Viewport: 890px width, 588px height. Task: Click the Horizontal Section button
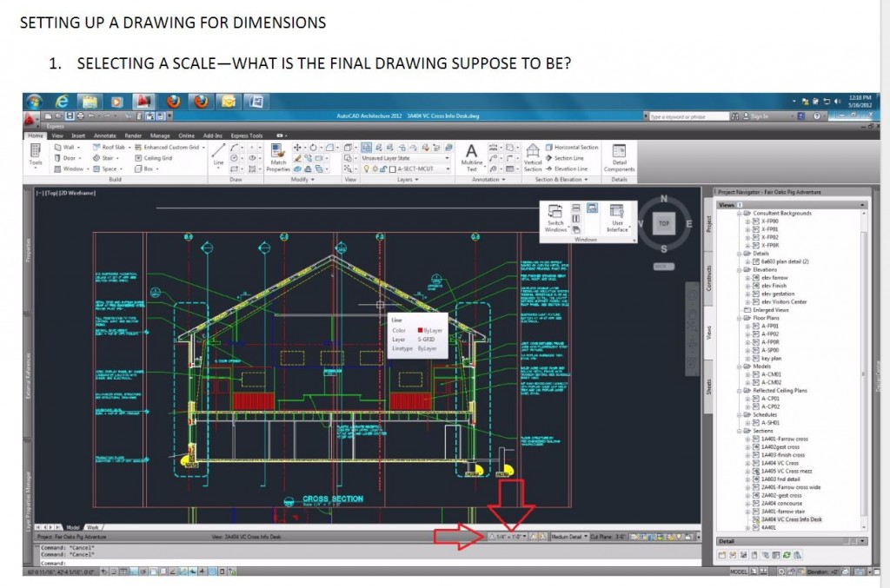coord(575,148)
